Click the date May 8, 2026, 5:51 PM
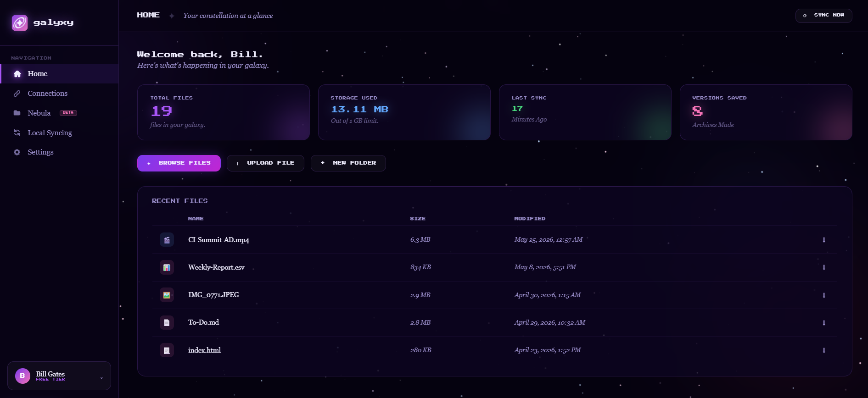This screenshot has width=868, height=398. click(x=545, y=267)
